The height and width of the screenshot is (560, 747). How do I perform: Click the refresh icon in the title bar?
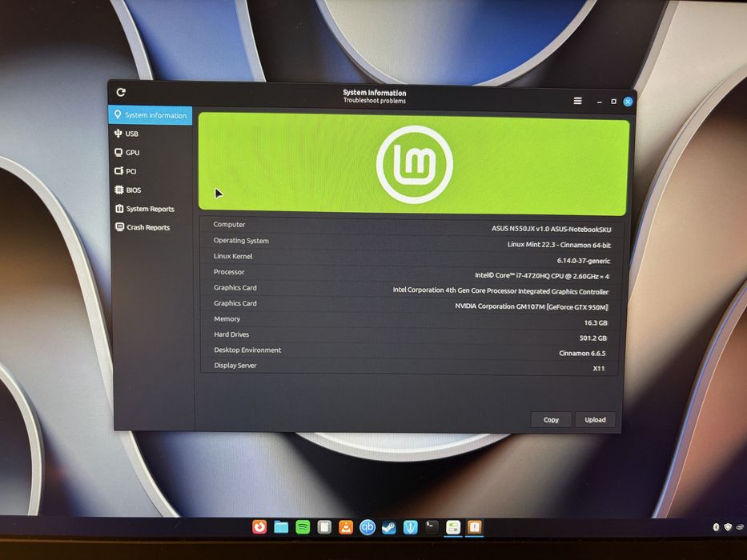121,92
